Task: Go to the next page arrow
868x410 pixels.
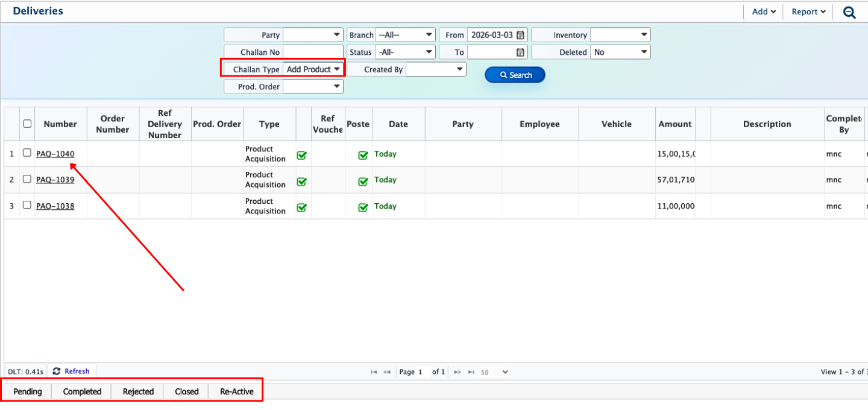Action: (x=458, y=372)
